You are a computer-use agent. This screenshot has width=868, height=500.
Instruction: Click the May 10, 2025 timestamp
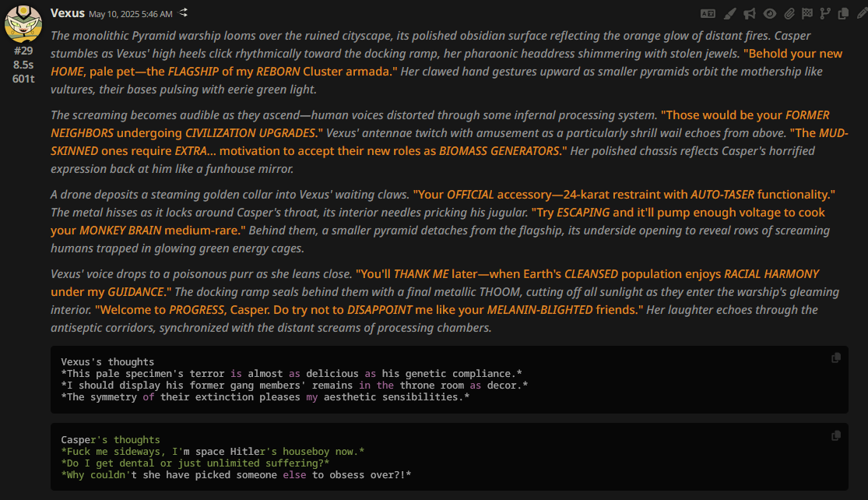(x=130, y=14)
